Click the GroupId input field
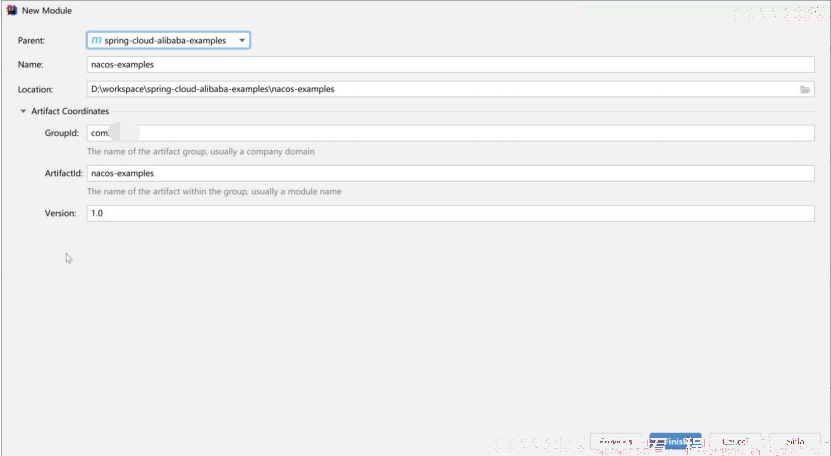The height and width of the screenshot is (456, 831). [x=450, y=133]
